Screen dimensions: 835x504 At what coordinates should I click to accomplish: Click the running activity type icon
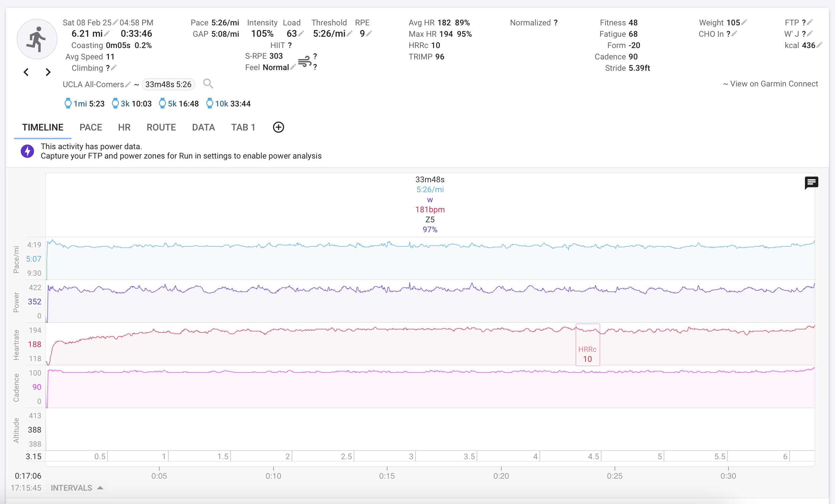37,39
